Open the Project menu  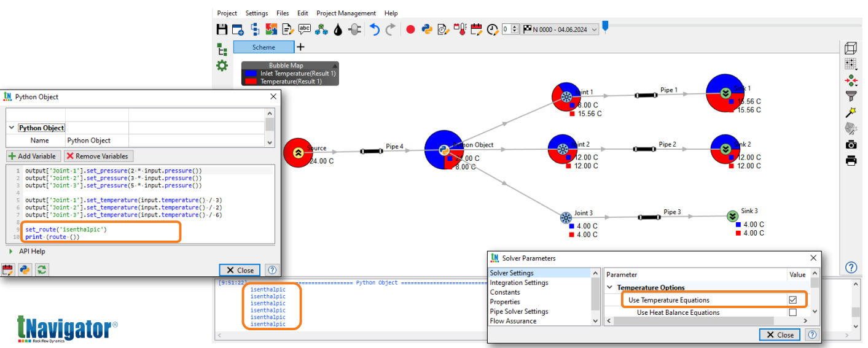(x=227, y=13)
